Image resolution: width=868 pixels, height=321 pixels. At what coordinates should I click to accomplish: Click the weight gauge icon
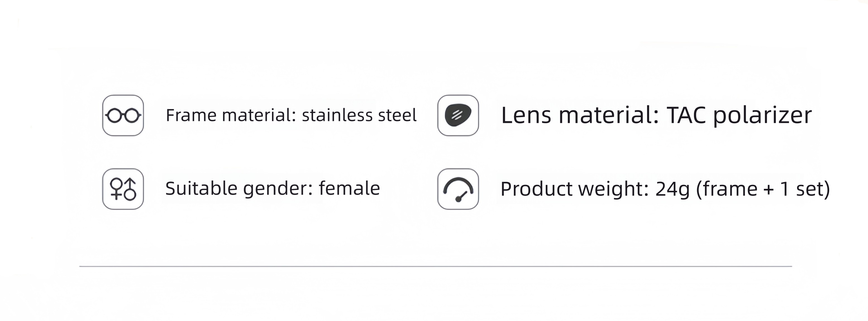458,189
